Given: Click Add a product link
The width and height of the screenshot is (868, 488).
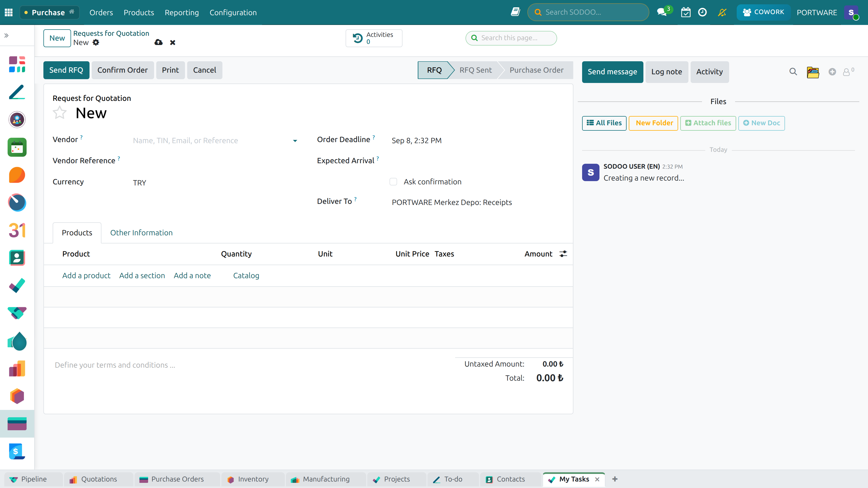Looking at the screenshot, I should 86,275.
